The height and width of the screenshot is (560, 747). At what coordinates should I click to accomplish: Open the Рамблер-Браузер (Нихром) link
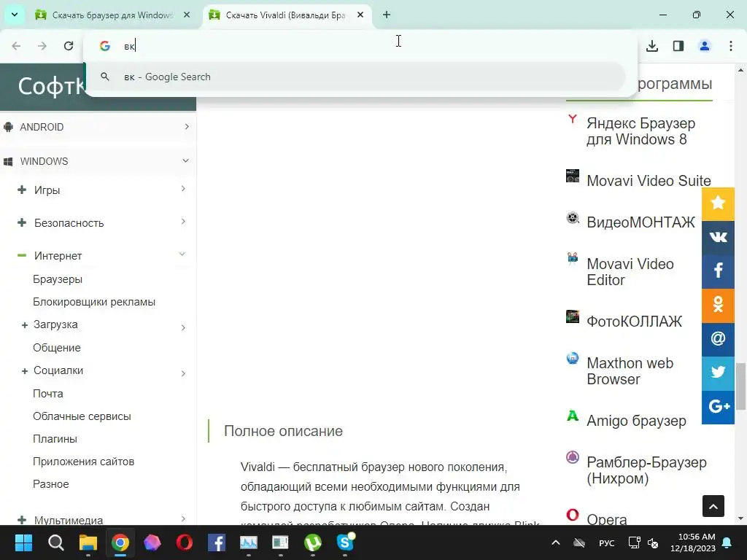(x=646, y=470)
